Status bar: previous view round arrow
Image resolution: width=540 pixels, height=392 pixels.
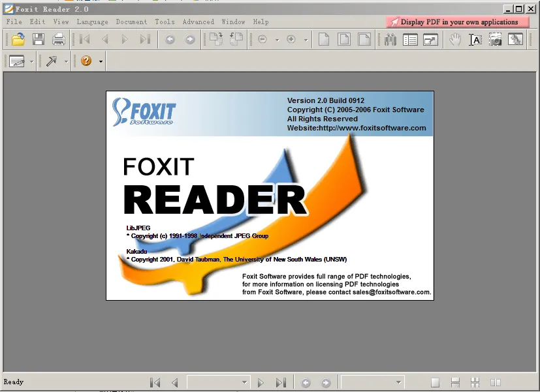[x=306, y=382]
